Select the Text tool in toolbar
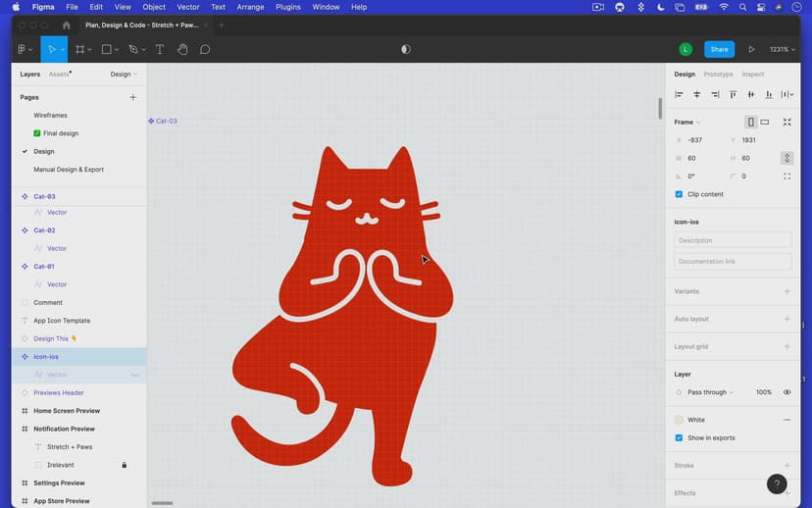The height and width of the screenshot is (508, 812). [159, 49]
